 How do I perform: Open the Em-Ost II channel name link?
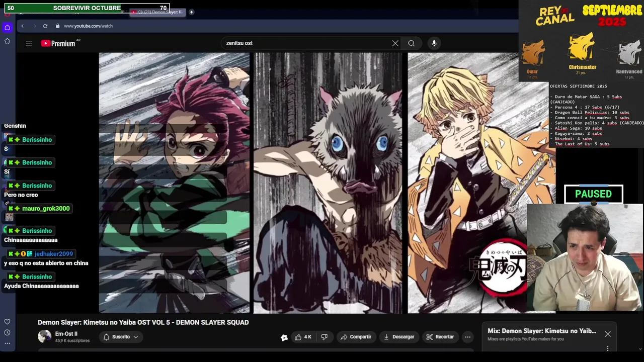click(66, 334)
